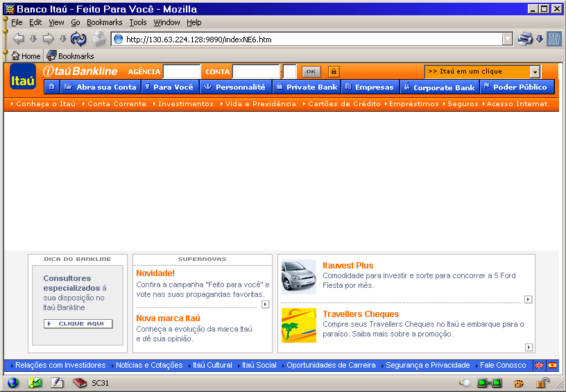566x392 pixels.
Task: Open the Itauvest Plus link
Action: pyautogui.click(x=348, y=266)
